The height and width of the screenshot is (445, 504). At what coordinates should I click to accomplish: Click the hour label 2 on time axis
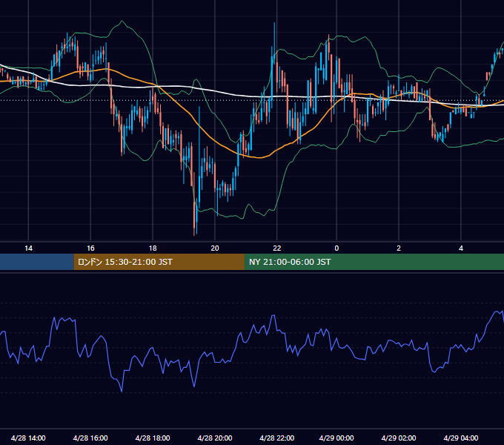[x=399, y=248]
